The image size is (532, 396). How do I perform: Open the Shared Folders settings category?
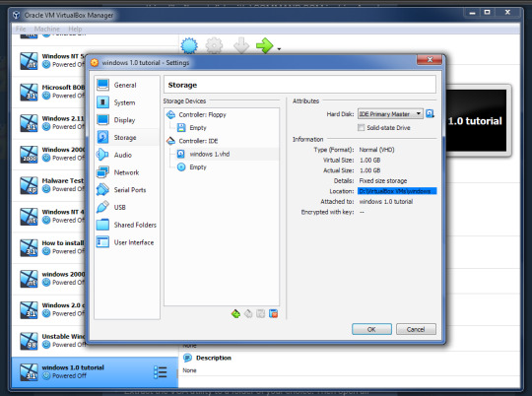click(x=125, y=225)
